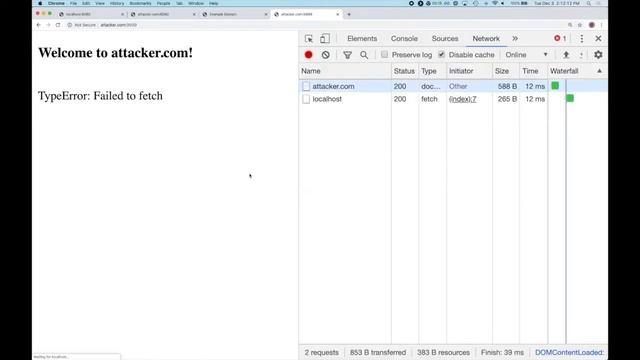Viewport: 640px width, 360px height.
Task: Click the Wi-Fi status icon
Action: coord(495,3)
